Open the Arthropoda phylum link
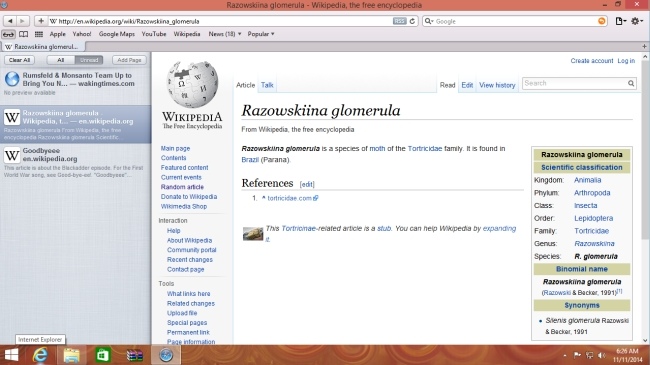 (592, 193)
